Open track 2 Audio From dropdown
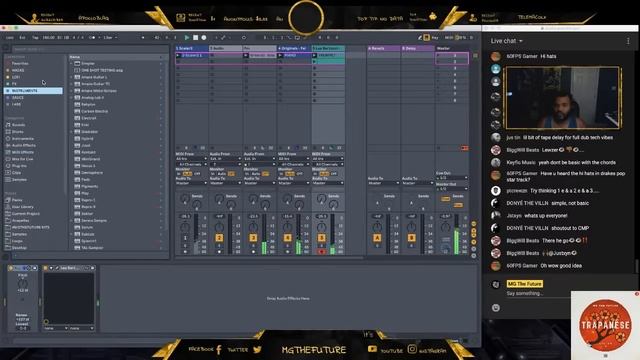 coord(225,159)
